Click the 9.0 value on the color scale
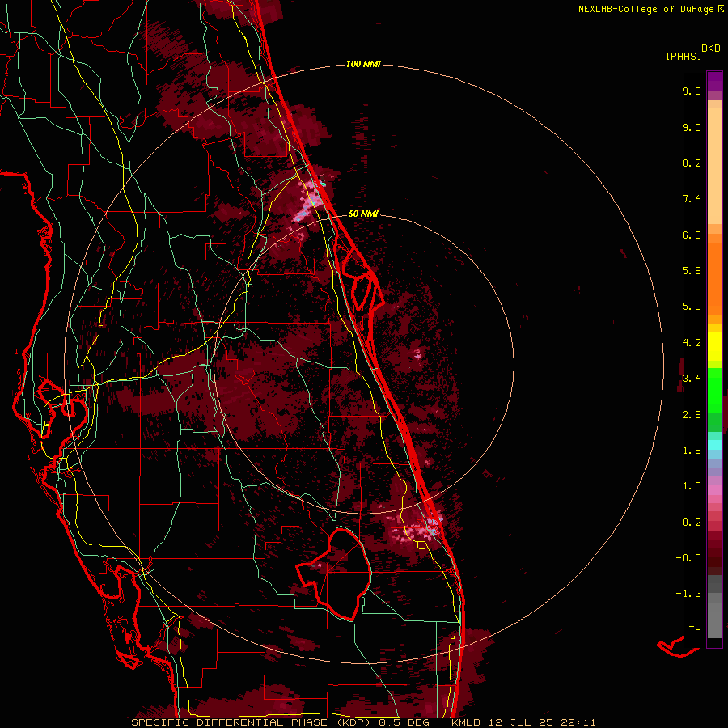Image resolution: width=728 pixels, height=728 pixels. [692, 127]
